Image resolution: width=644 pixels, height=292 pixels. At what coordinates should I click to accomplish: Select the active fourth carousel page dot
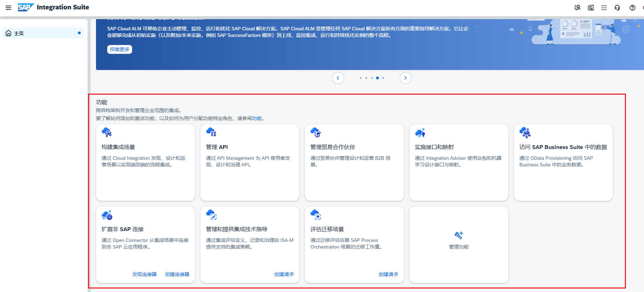point(377,78)
